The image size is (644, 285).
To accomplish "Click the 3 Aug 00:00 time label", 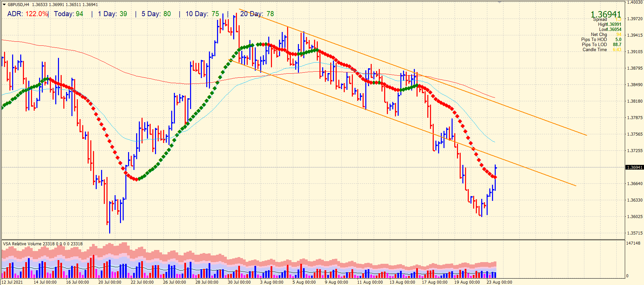I will (272, 282).
